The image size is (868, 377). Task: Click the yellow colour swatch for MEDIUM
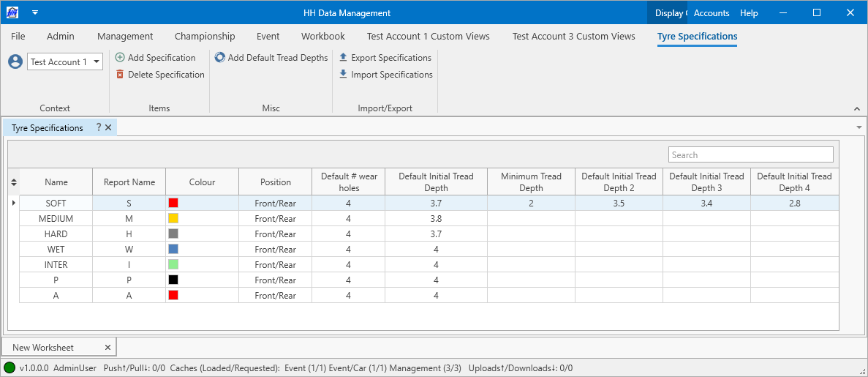coord(173,218)
